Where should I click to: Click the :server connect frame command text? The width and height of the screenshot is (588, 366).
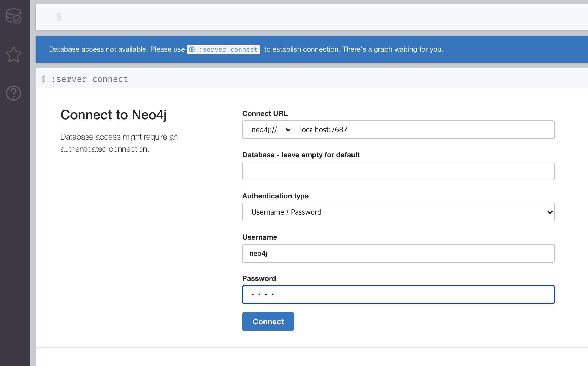90,79
